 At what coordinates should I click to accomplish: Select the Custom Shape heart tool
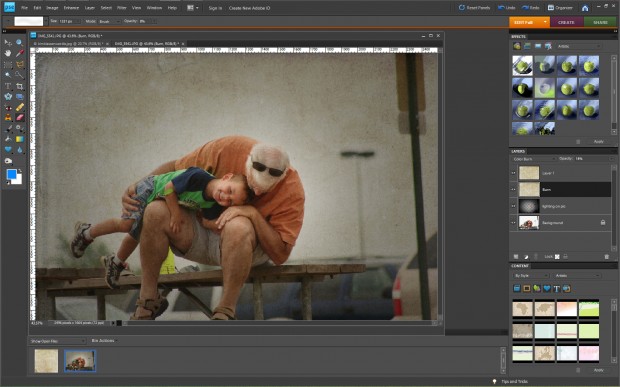click(x=8, y=150)
